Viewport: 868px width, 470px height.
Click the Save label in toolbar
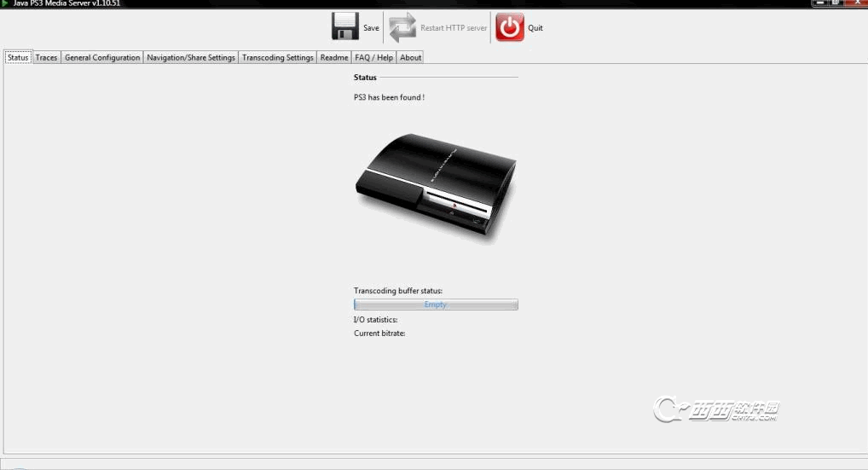[x=371, y=27]
